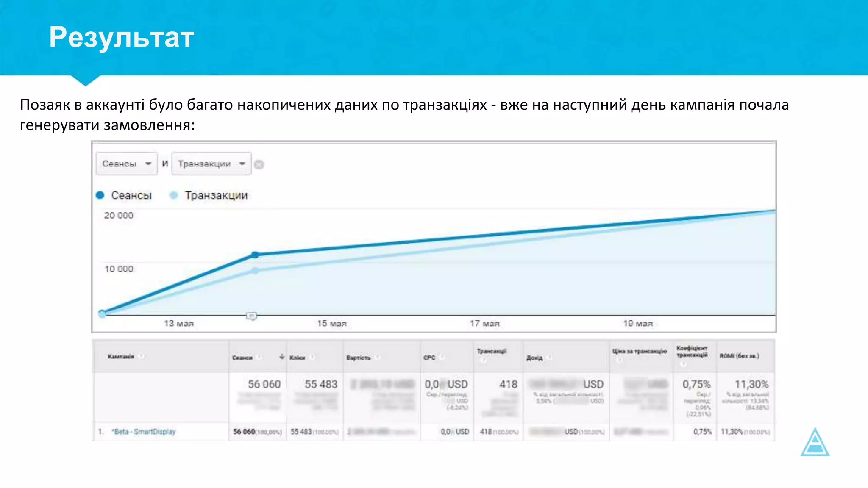The height and width of the screenshot is (488, 868).
Task: Click the Транзакции legend label
Action: (216, 195)
